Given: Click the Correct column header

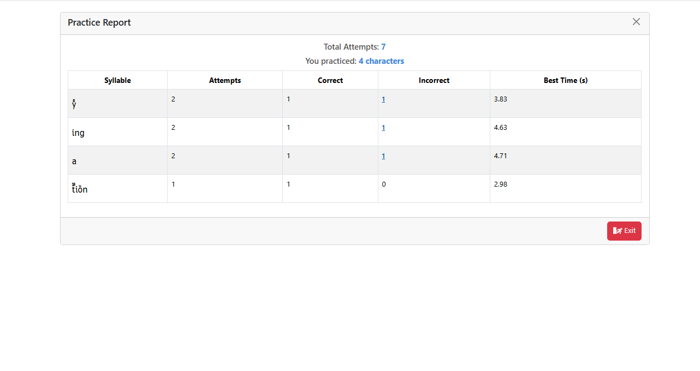Looking at the screenshot, I should click(330, 80).
